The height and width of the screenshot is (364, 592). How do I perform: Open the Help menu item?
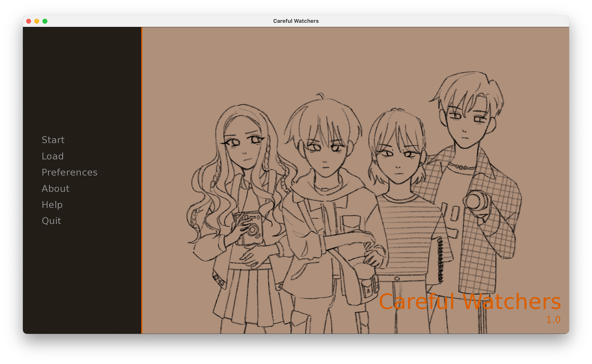point(52,204)
